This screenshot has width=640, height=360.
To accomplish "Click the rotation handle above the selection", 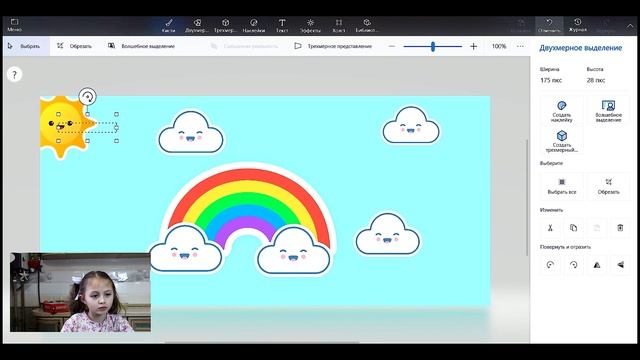I will [x=87, y=97].
